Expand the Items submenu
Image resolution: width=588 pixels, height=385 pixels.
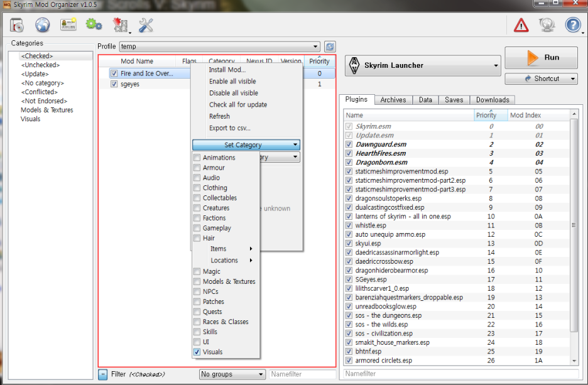tap(226, 249)
